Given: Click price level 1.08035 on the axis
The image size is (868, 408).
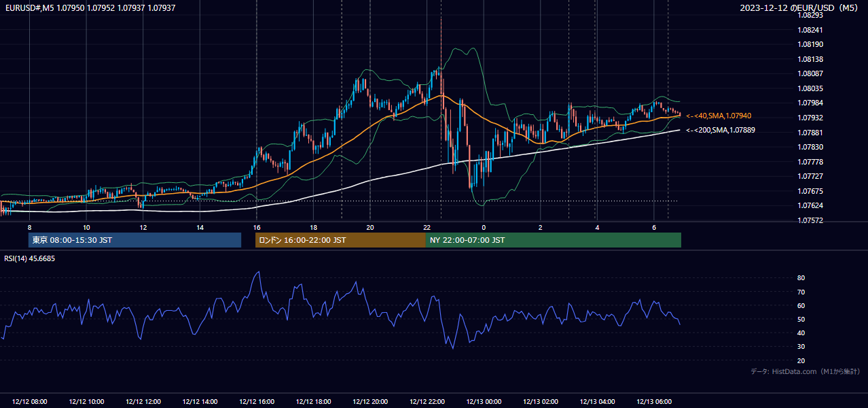Looking at the screenshot, I should 811,88.
